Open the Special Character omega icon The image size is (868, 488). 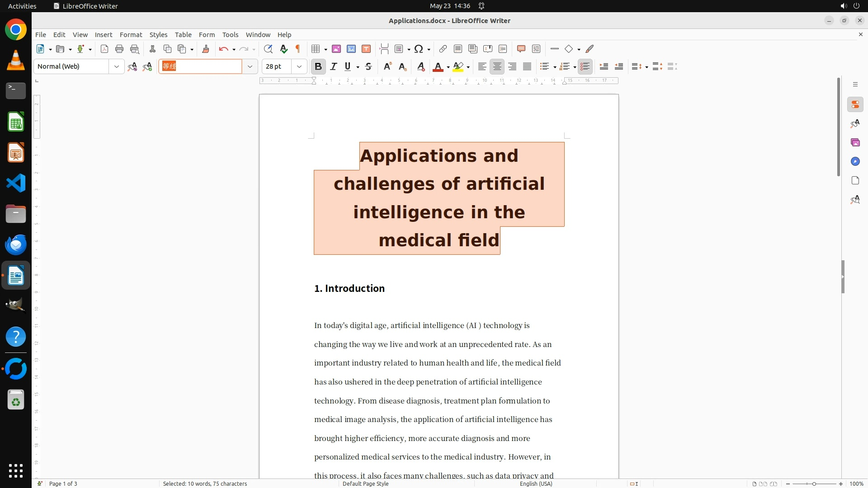(419, 49)
